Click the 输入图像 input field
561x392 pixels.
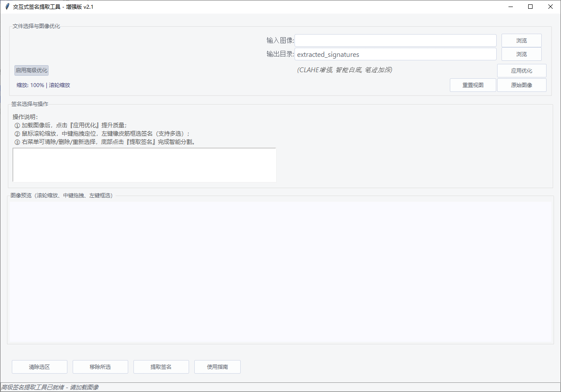(x=396, y=40)
